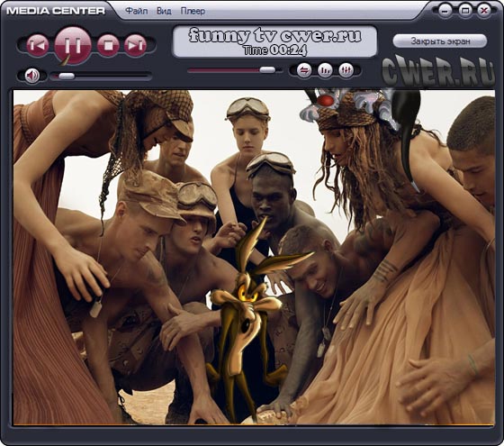The width and height of the screenshot is (504, 446).
Task: Open the bar-graph visualization icon
Action: pyautogui.click(x=325, y=70)
